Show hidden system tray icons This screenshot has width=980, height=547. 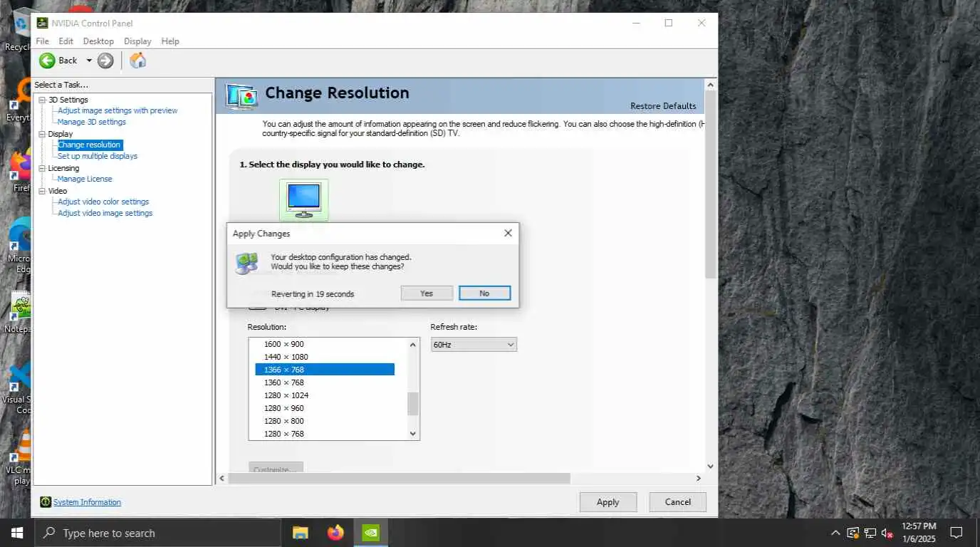(835, 533)
